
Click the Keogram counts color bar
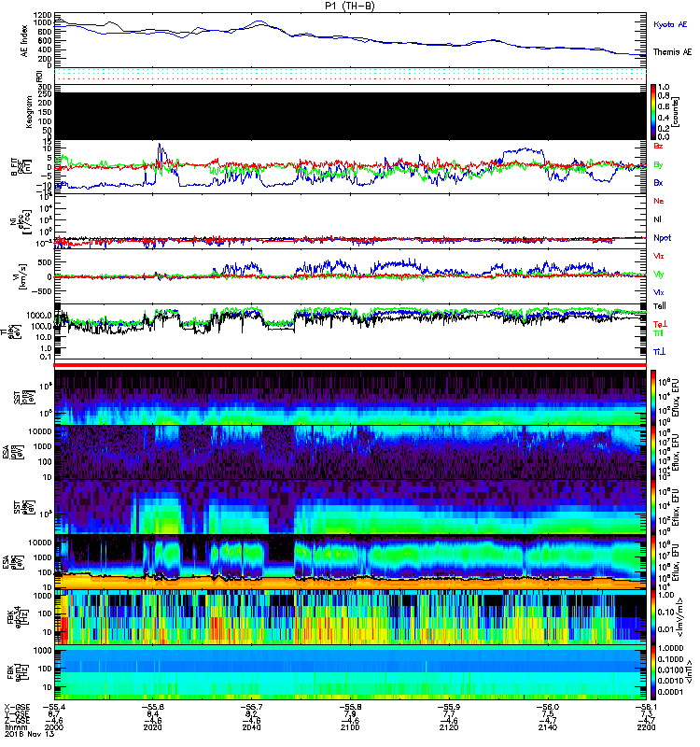[653, 112]
